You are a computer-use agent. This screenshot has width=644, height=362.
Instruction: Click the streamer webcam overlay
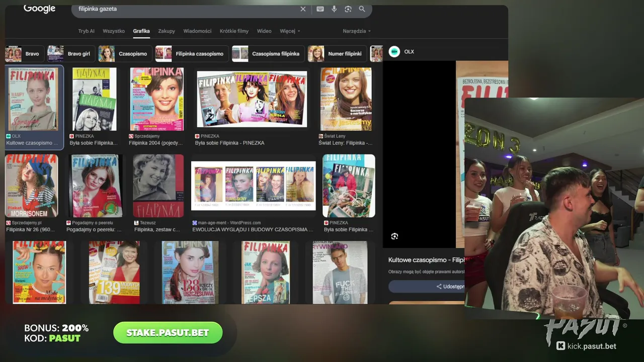click(x=554, y=209)
